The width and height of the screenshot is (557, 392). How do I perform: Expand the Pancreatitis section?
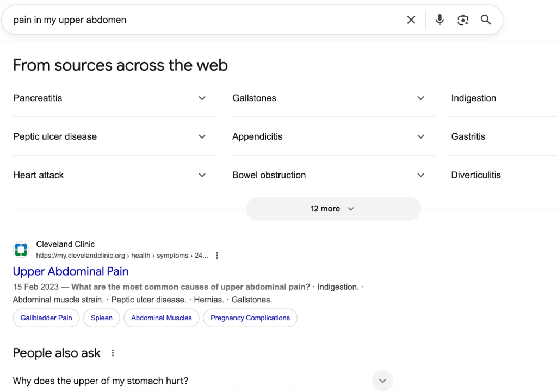[202, 98]
